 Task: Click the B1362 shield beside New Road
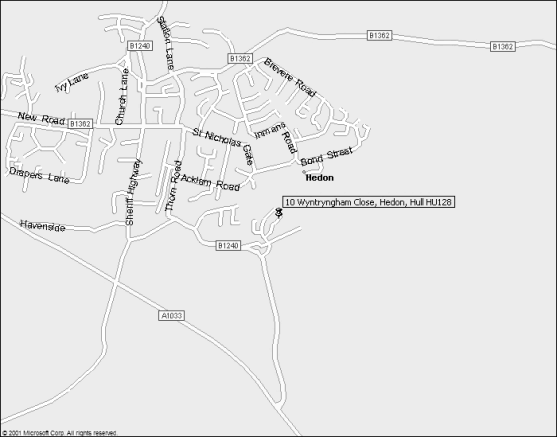[x=80, y=124]
